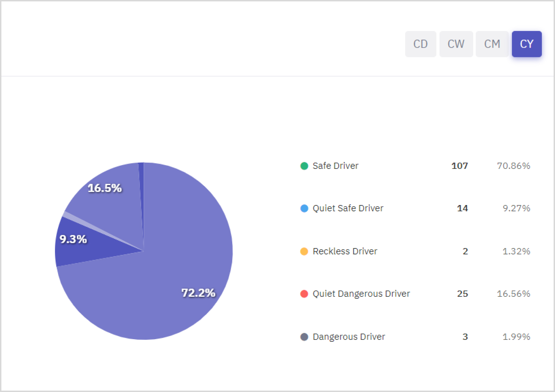555x392 pixels.
Task: Choose the CM time range button
Action: [492, 44]
